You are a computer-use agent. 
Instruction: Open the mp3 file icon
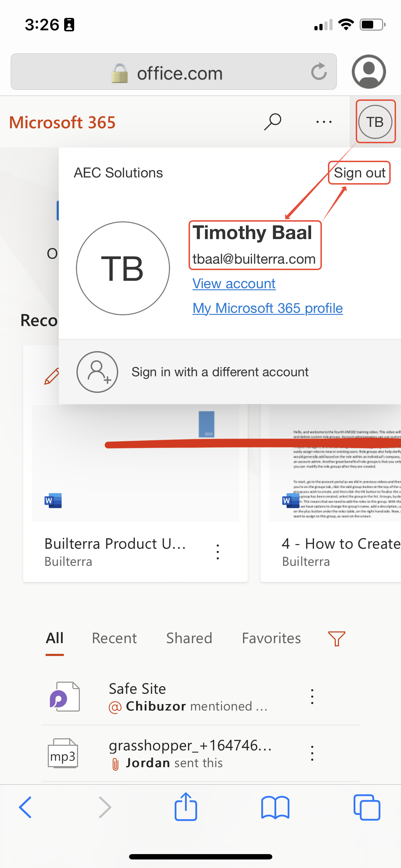pos(63,753)
